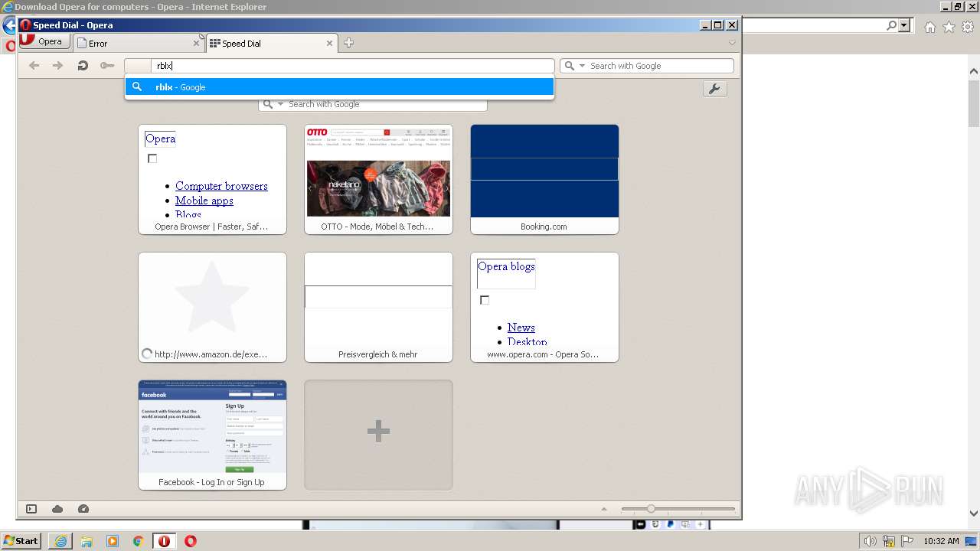This screenshot has width=980, height=551.
Task: Toggle checkbox in Opera Browser thumbnail
Action: [152, 158]
